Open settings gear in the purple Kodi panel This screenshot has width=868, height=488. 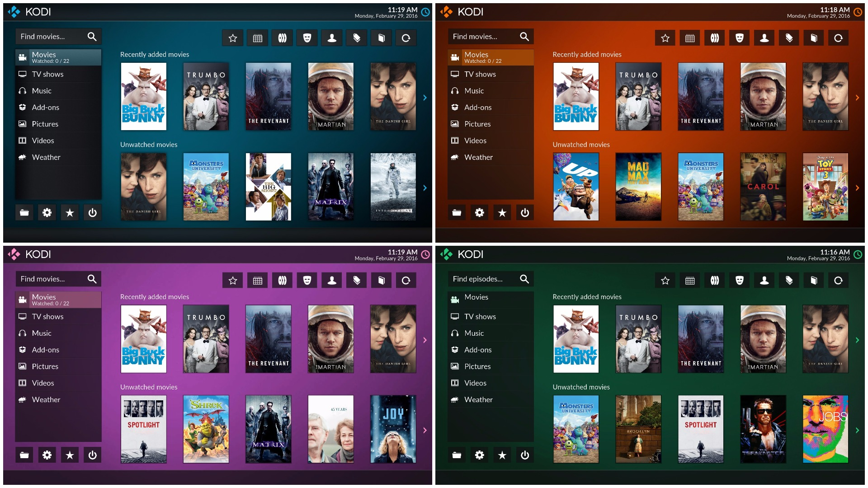(47, 455)
